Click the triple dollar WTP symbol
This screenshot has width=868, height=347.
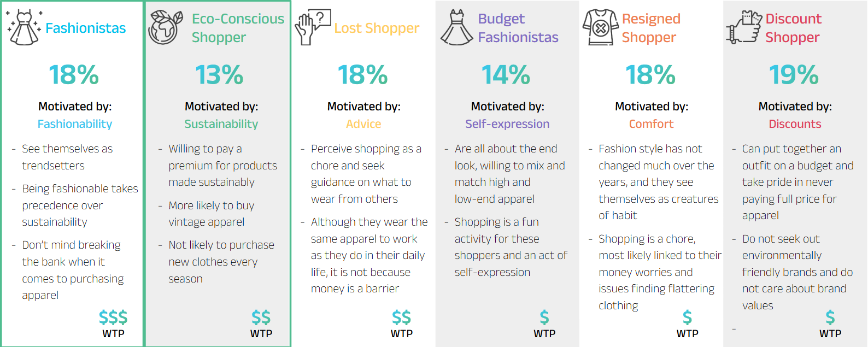tap(113, 317)
